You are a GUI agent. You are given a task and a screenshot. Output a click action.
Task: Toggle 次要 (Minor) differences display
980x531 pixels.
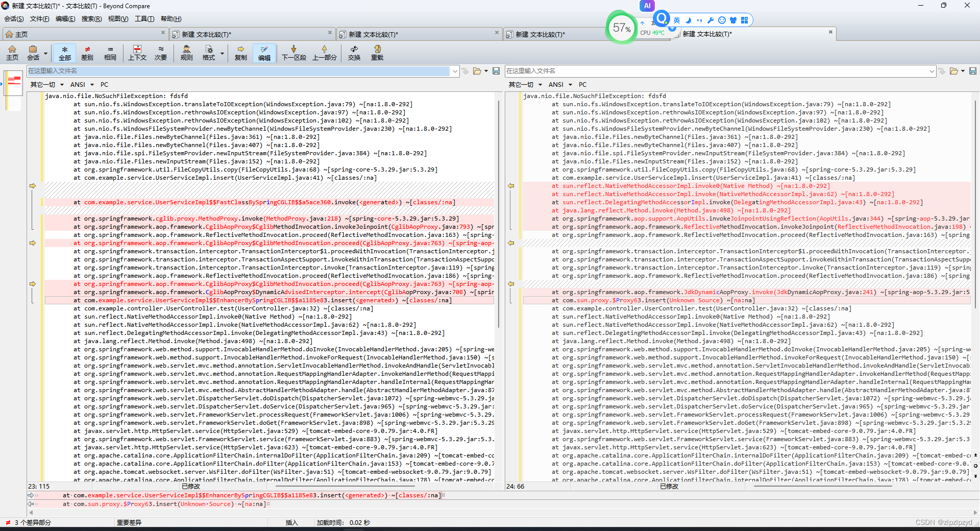point(161,53)
